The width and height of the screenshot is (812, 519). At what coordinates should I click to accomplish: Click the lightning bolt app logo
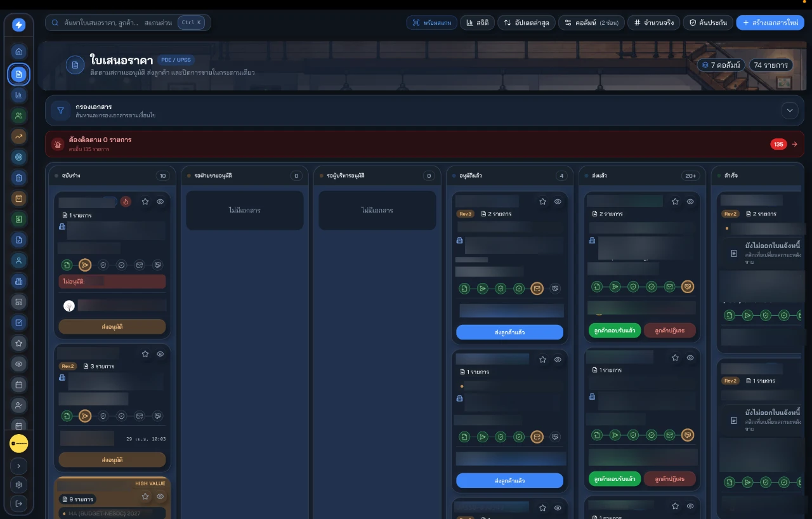pos(18,25)
